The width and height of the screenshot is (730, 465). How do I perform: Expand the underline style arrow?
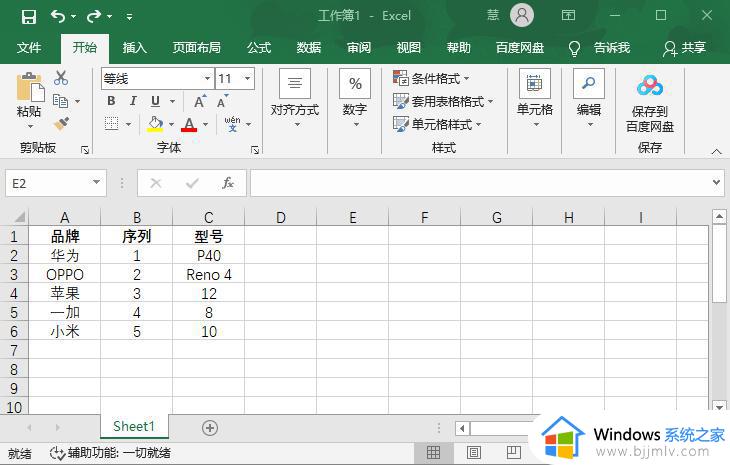coord(172,101)
